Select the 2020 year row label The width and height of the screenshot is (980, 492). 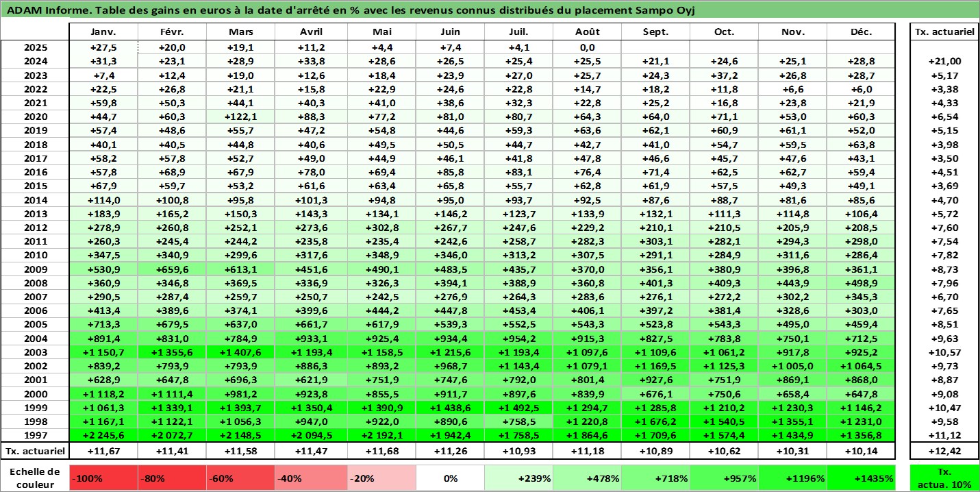tap(36, 117)
